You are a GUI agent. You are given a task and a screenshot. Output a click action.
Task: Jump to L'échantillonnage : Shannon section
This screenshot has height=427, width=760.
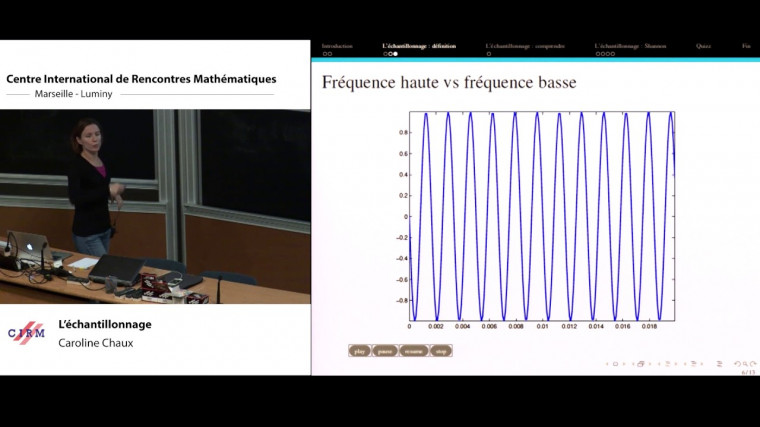tap(630, 46)
